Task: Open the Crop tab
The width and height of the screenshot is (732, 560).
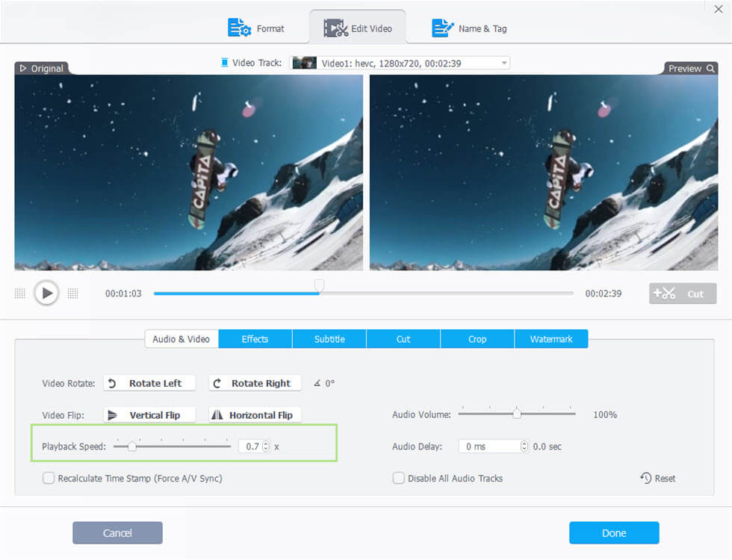Action: (x=477, y=339)
